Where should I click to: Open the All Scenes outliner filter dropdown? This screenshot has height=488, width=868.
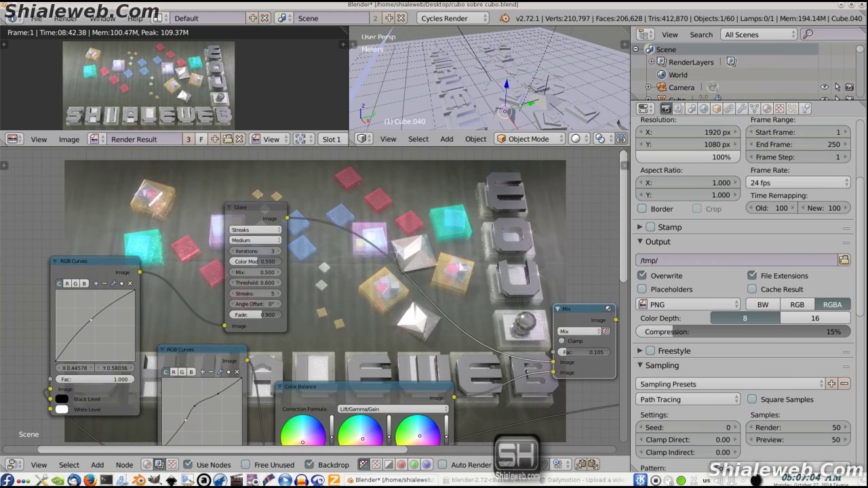[x=759, y=35]
